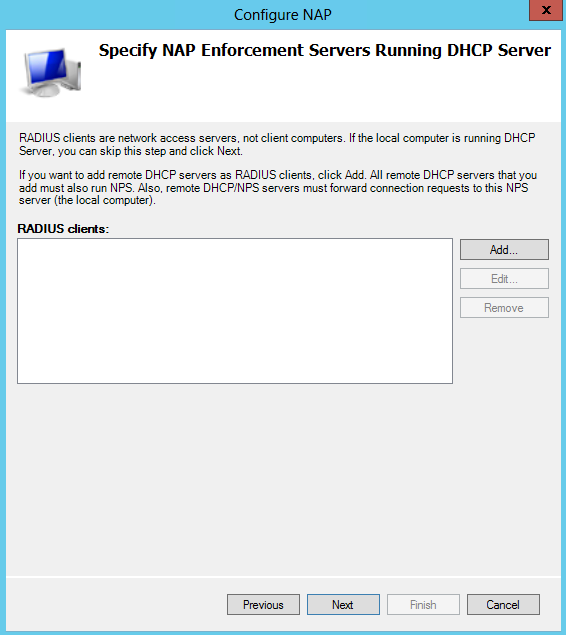Click the blue monitor screen of header icon
Screen dimensions: 566x635
[x=48, y=66]
